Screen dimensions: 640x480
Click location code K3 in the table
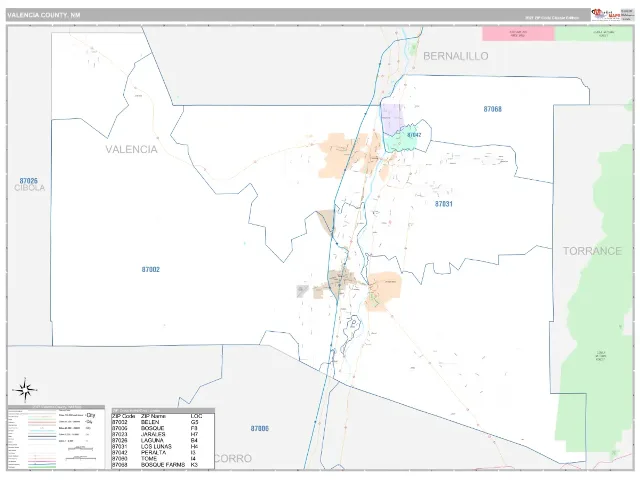pos(194,465)
